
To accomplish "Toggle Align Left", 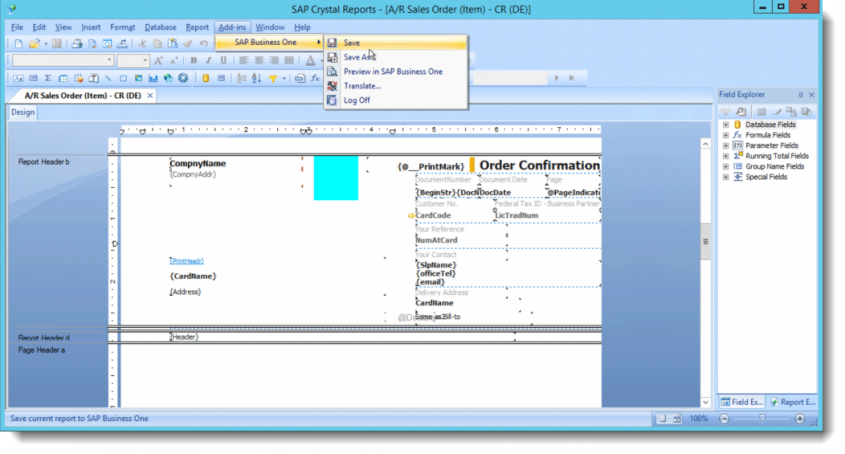I will (244, 60).
